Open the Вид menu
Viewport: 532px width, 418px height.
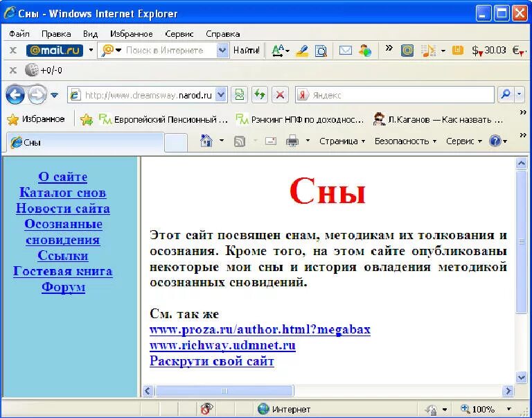[x=90, y=34]
